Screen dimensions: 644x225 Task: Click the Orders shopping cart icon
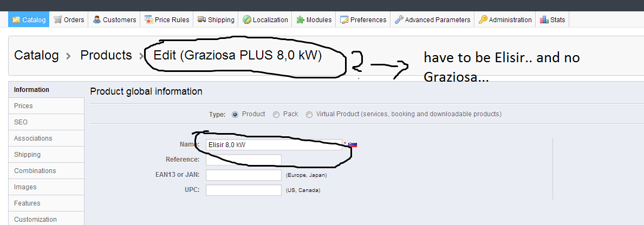(x=58, y=19)
